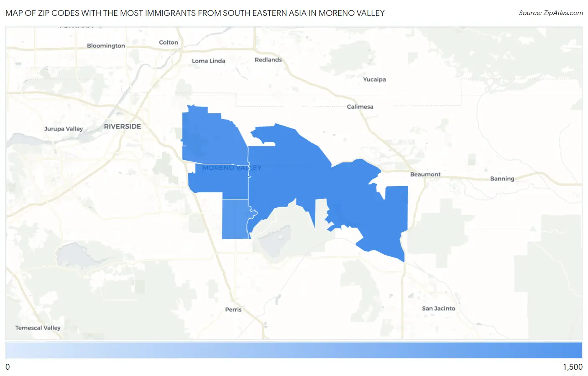Click the map title heading
This screenshot has height=376, width=588.
(x=195, y=13)
